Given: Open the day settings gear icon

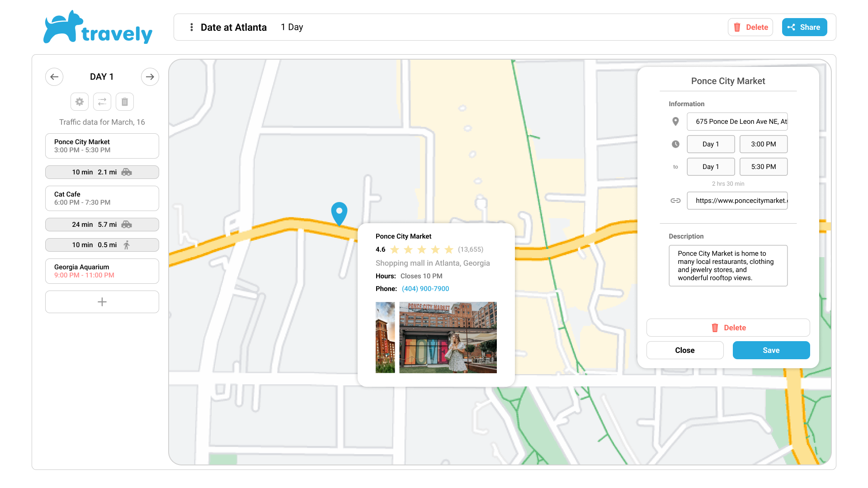Looking at the screenshot, I should click(x=80, y=102).
